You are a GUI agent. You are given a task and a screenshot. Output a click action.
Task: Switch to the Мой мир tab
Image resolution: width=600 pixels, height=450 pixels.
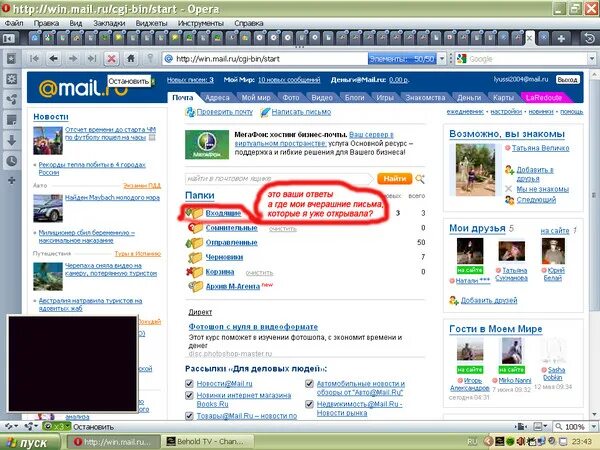click(256, 98)
